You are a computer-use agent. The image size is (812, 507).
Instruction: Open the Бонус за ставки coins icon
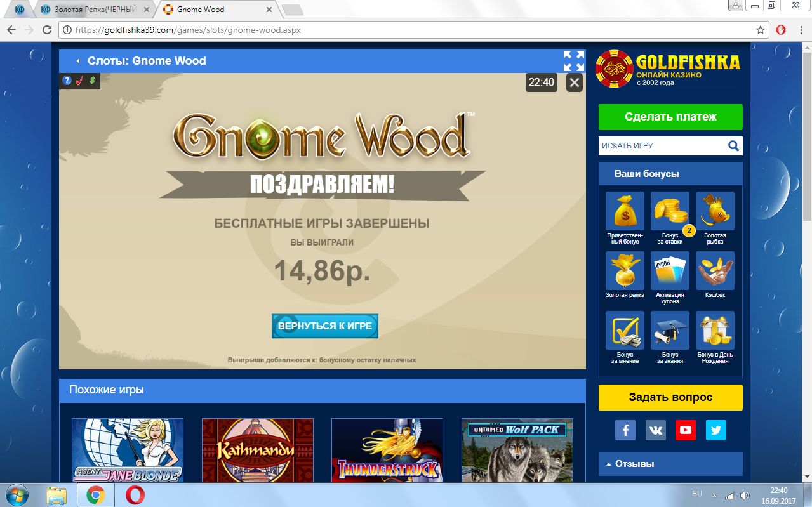coord(670,211)
